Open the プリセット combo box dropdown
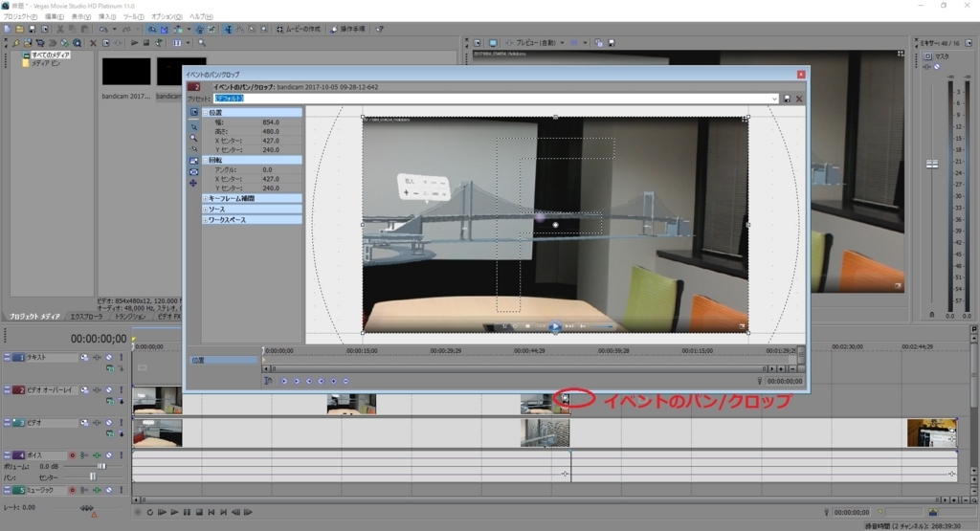Screen dimensions: 980x531 (774, 99)
